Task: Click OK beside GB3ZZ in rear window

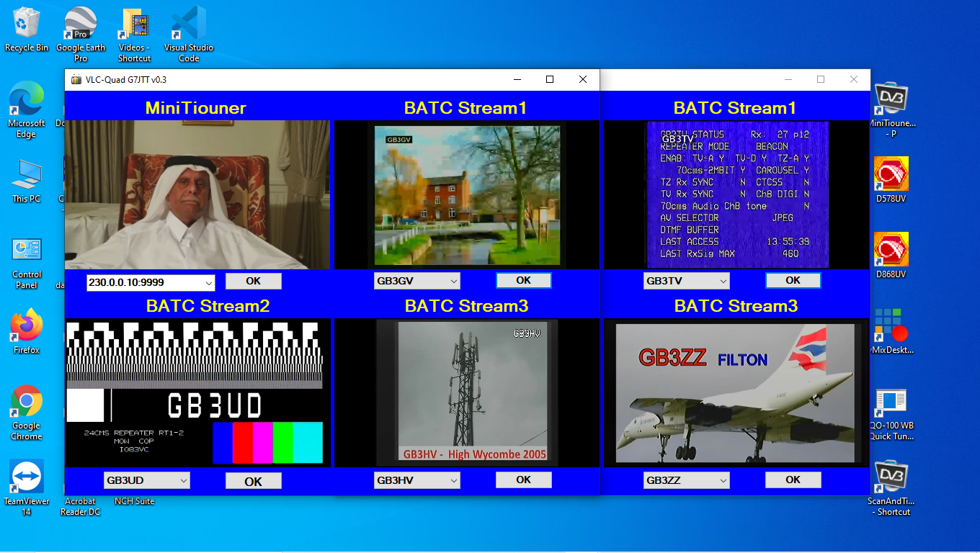Action: 793,480
